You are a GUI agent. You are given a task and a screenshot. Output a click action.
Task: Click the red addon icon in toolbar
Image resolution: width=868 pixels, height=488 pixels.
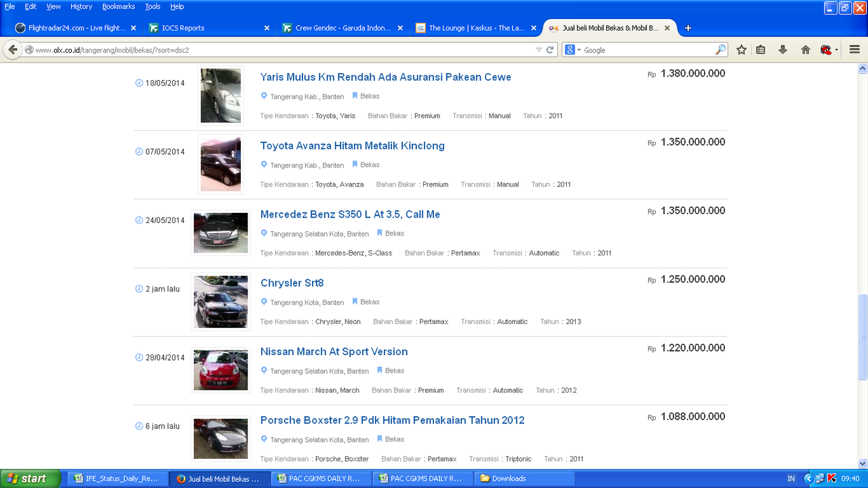click(826, 49)
